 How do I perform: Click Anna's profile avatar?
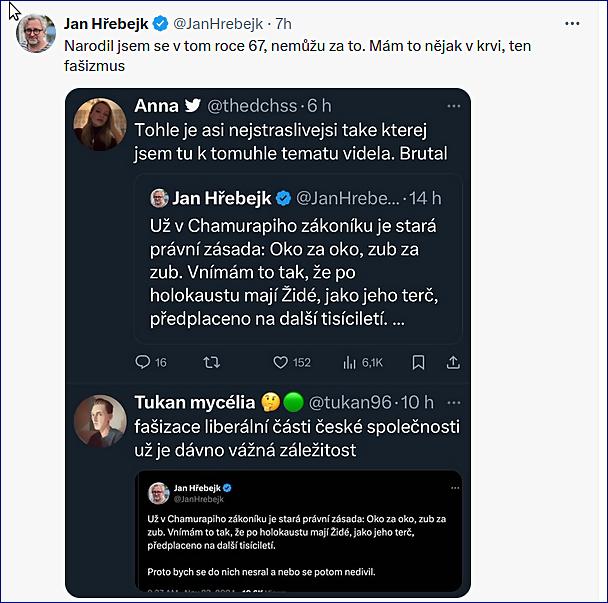click(100, 124)
